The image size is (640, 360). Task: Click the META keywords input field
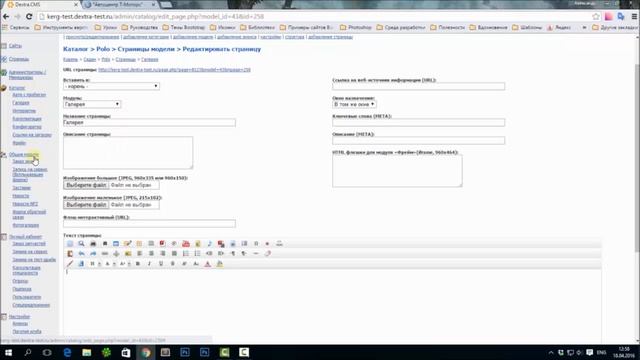coord(418,122)
